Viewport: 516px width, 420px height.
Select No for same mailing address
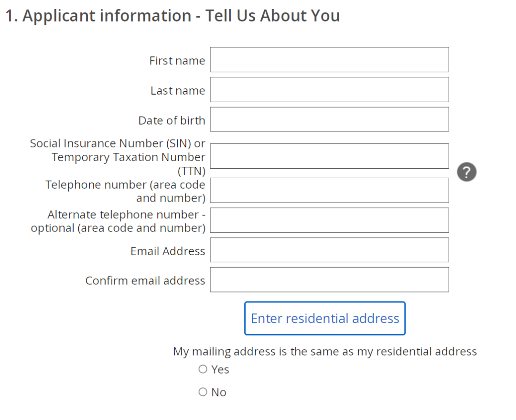pos(203,392)
